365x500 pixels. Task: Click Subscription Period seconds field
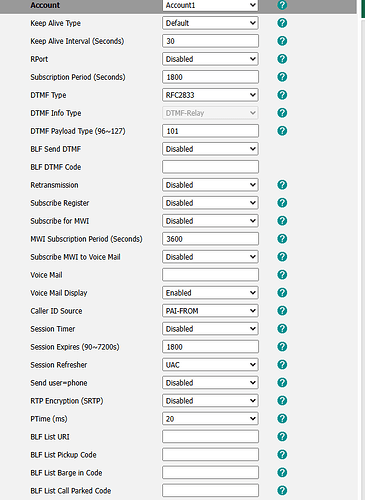(x=210, y=77)
